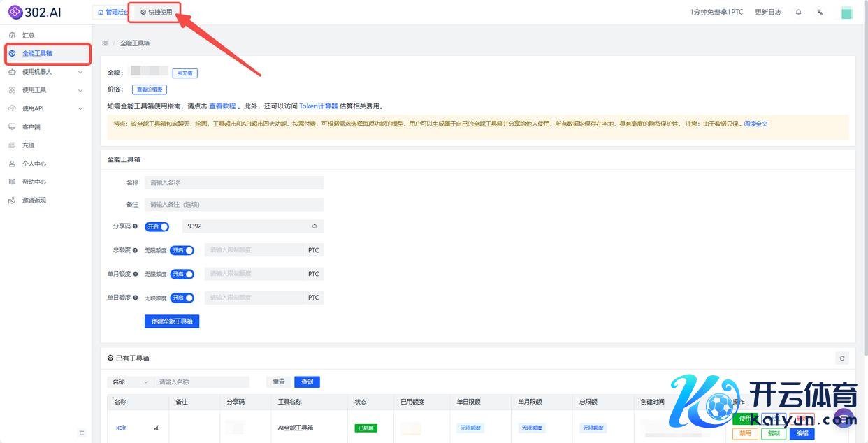868x443 pixels.
Task: Open 个人中心 in the sidebar
Action: point(34,164)
